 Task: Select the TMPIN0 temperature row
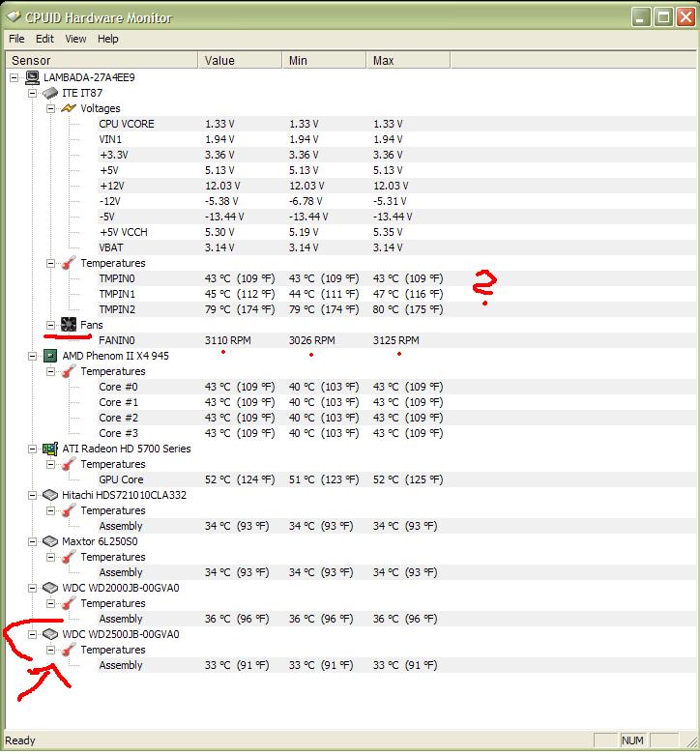[396, 278]
